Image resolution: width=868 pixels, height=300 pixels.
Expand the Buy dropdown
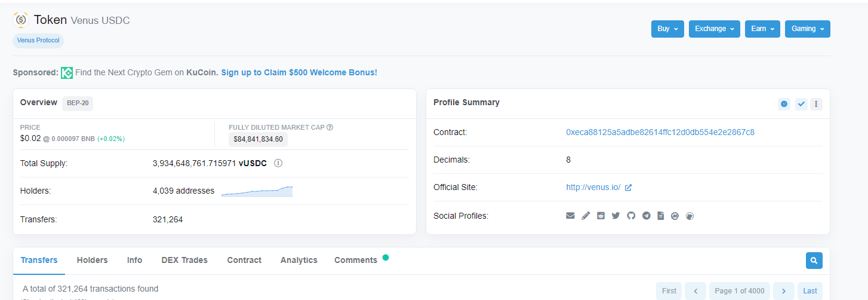click(x=667, y=29)
